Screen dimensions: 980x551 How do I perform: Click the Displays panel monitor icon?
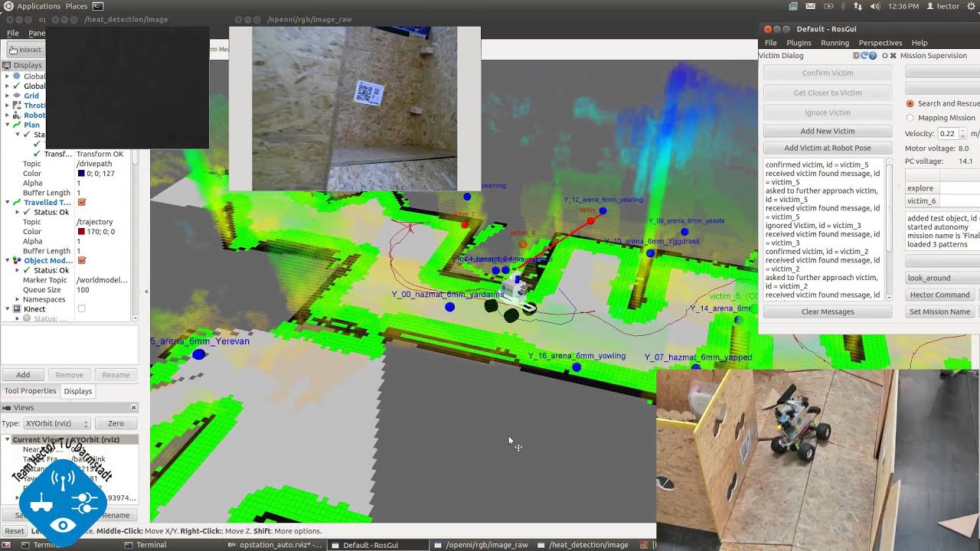7,65
